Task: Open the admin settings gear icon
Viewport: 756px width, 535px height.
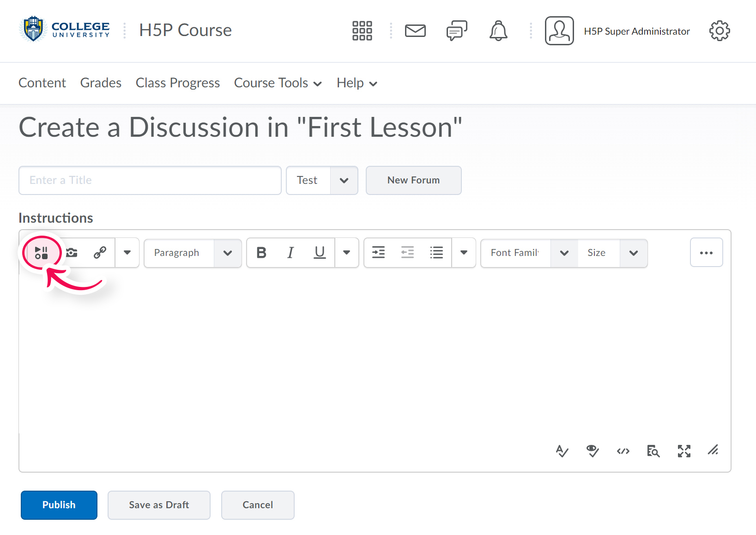Action: point(720,31)
